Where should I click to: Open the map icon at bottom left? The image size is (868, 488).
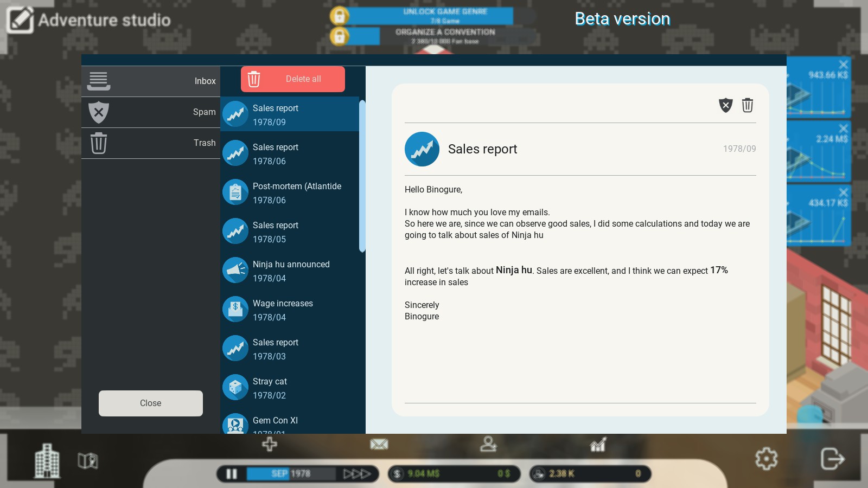[x=88, y=461]
